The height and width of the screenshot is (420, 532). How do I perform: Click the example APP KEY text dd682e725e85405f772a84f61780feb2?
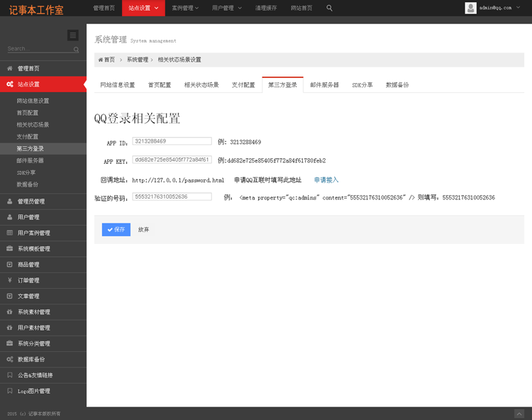[x=277, y=160]
